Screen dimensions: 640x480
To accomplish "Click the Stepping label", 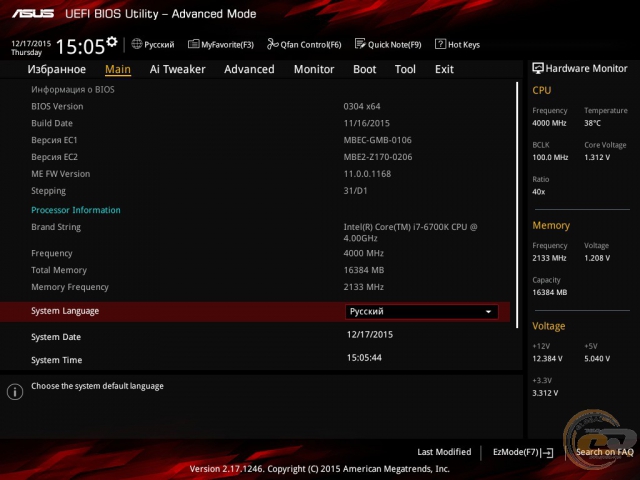I will (48, 191).
